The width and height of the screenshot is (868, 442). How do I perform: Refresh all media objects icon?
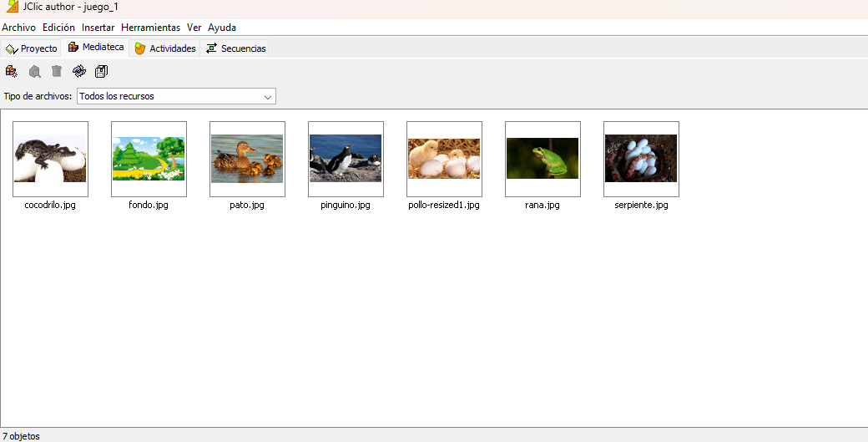79,72
